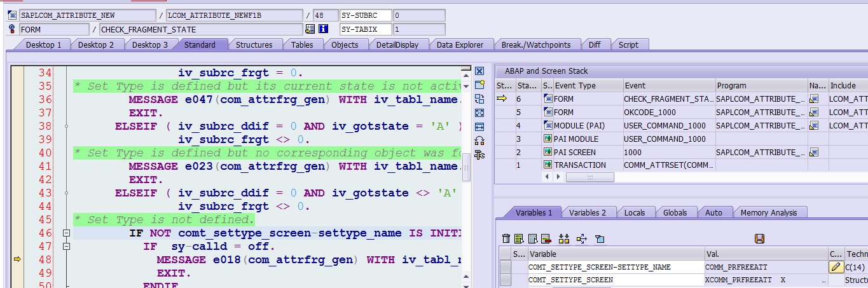
Task: Open the Data Explorer tab
Action: point(460,45)
